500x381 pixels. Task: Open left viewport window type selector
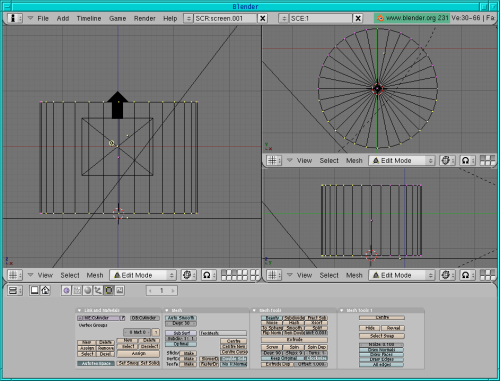(x=15, y=275)
